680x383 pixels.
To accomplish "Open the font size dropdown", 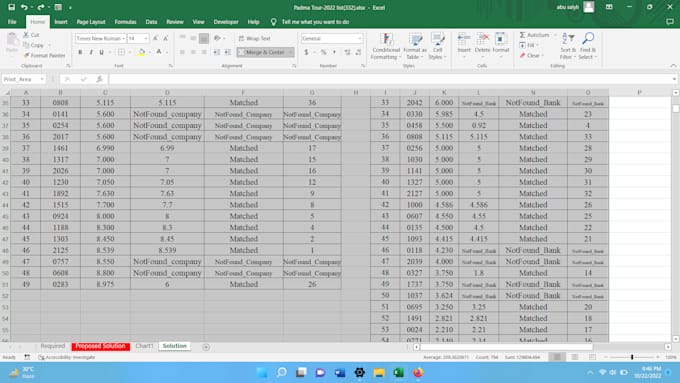I will 146,39.
